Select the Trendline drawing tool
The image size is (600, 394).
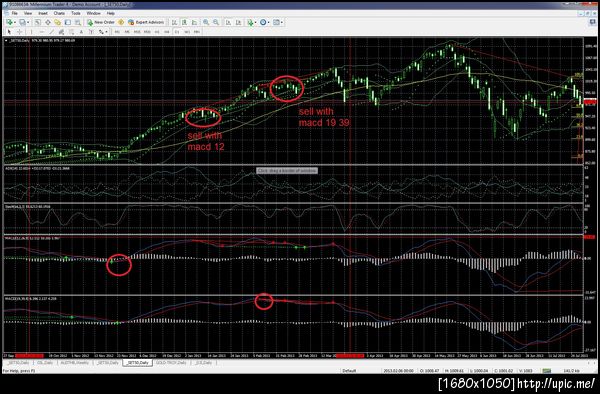pyautogui.click(x=51, y=32)
